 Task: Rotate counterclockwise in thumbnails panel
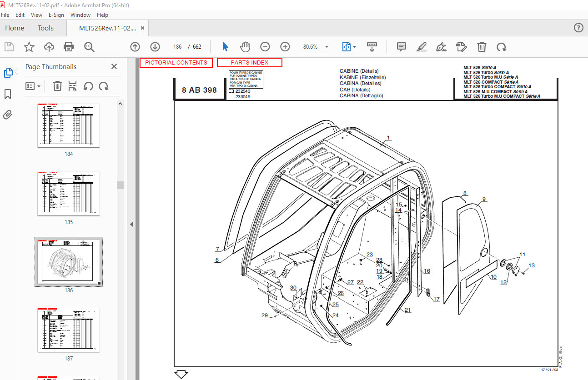coord(88,86)
